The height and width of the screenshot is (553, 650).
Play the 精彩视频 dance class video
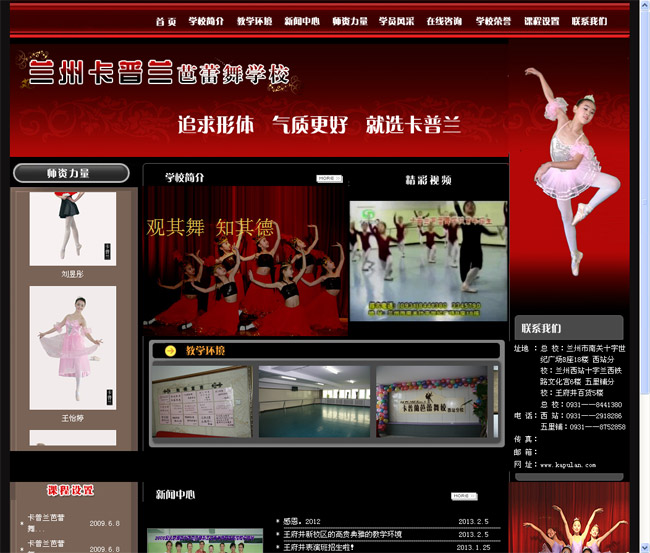coord(428,260)
